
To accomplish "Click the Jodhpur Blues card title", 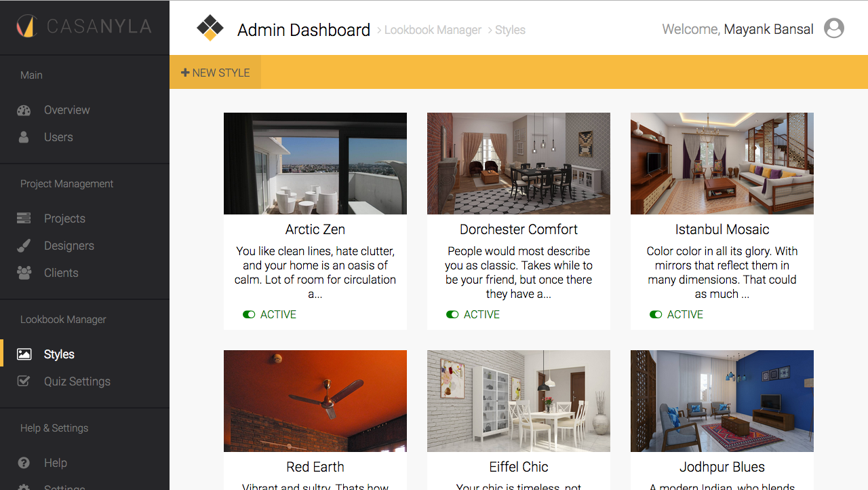I will 722,467.
